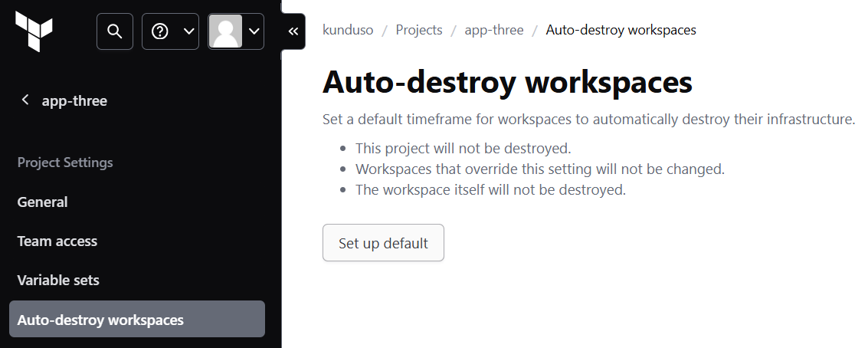The image size is (868, 348).
Task: Click the Project Settings section label
Action: click(65, 163)
